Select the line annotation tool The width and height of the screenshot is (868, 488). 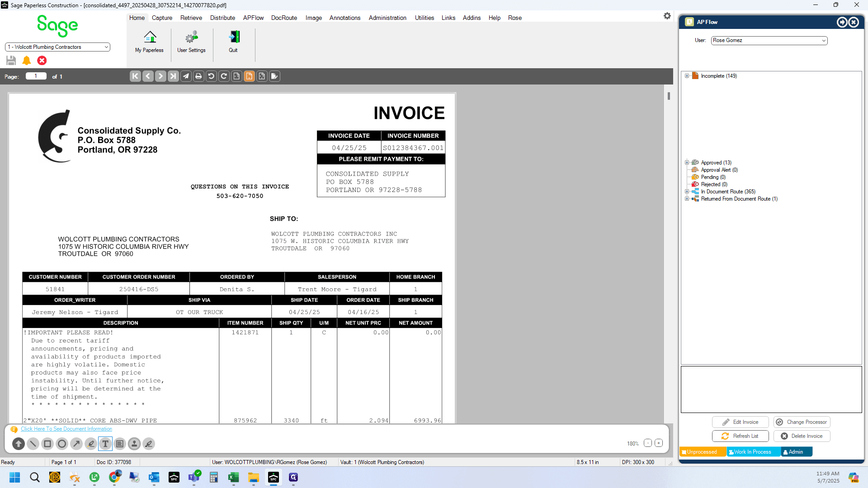(x=33, y=444)
